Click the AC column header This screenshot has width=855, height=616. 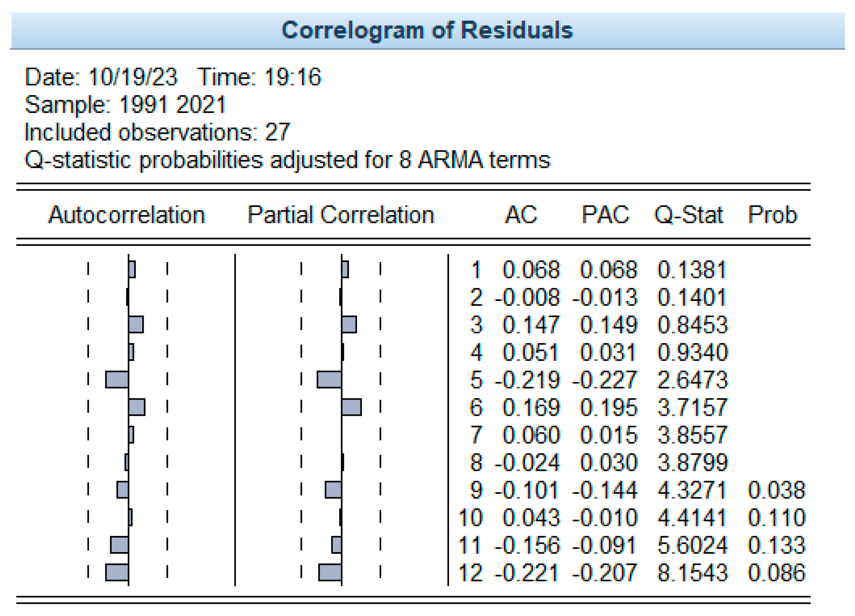[521, 215]
